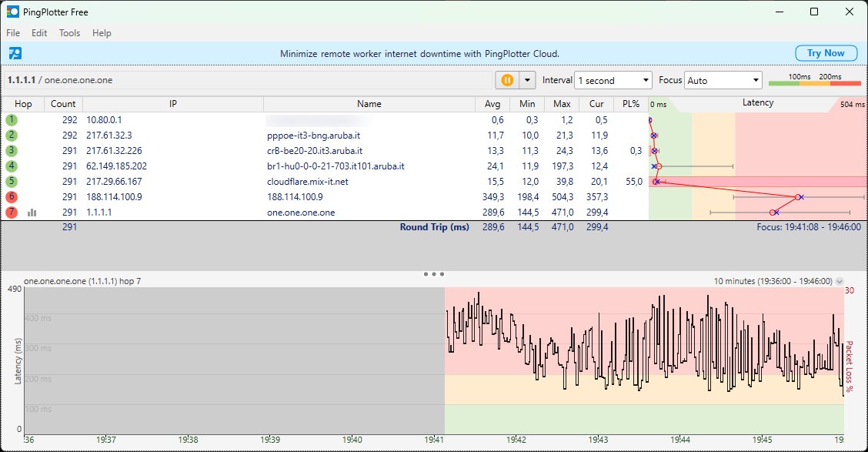Select the hop 5 green circle icon
868x452 pixels.
pyautogui.click(x=12, y=182)
